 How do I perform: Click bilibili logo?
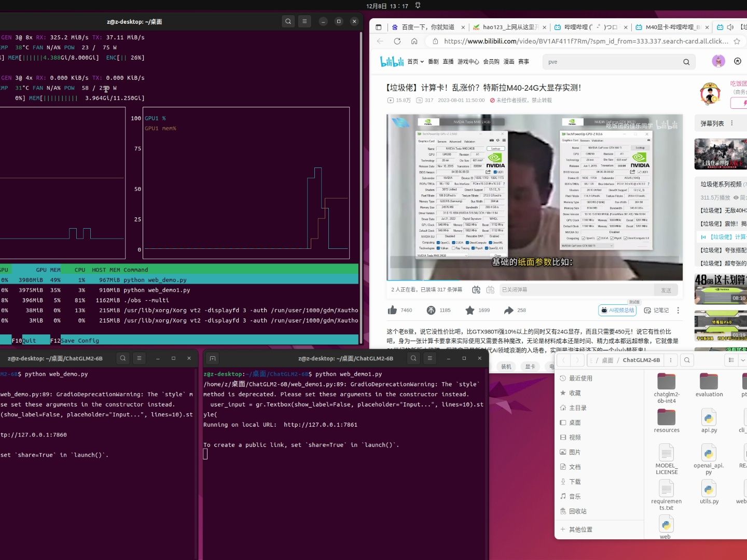(x=392, y=61)
